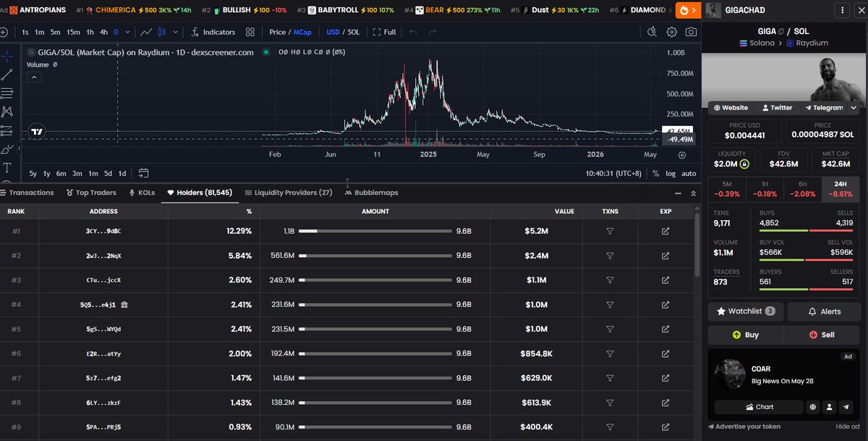This screenshot has width=868, height=441.
Task: Expand table panel with double chevron
Action: [694, 193]
